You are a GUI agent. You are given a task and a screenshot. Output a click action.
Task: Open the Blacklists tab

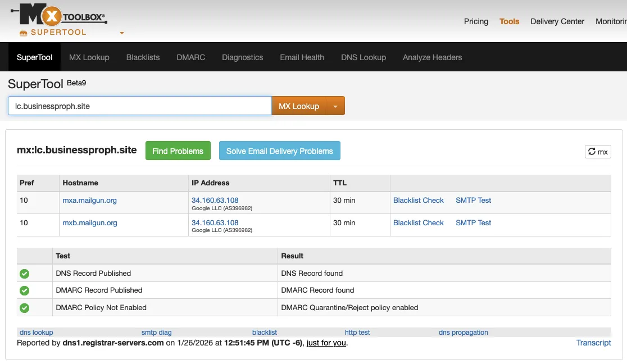pyautogui.click(x=143, y=57)
